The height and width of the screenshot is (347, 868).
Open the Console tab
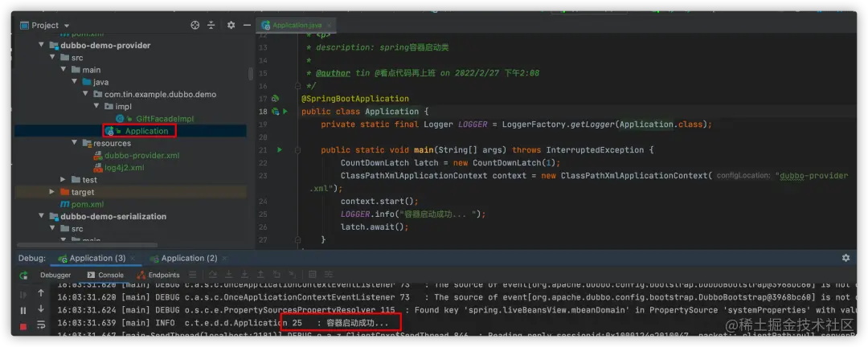pyautogui.click(x=105, y=275)
